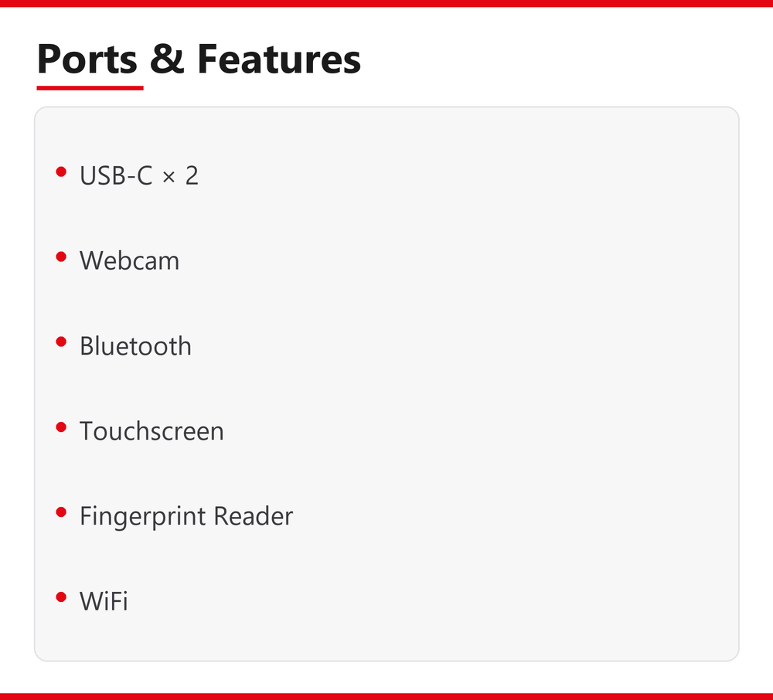The height and width of the screenshot is (700, 773).
Task: Click the word Features in the heading
Action: [279, 59]
